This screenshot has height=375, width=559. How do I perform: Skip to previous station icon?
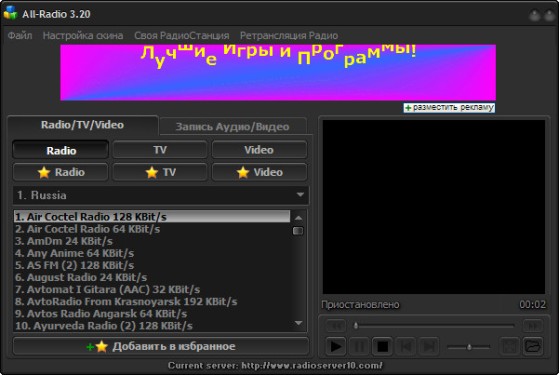click(x=406, y=346)
